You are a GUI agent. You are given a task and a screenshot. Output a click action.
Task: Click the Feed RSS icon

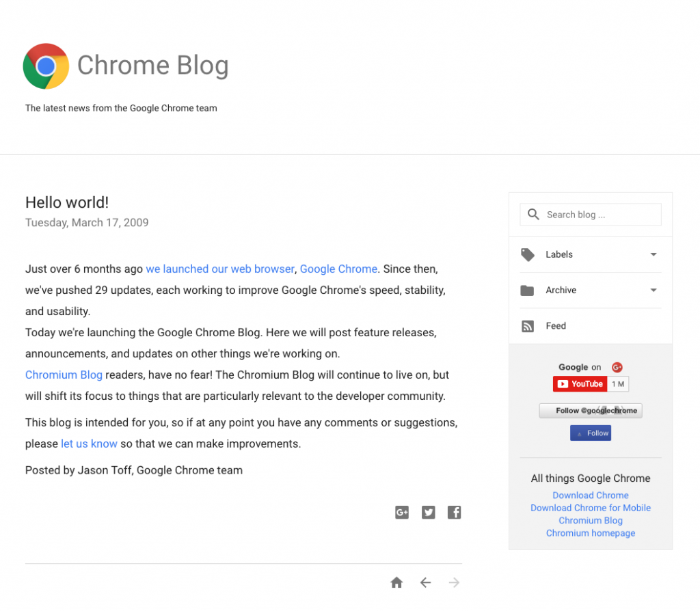click(x=528, y=326)
